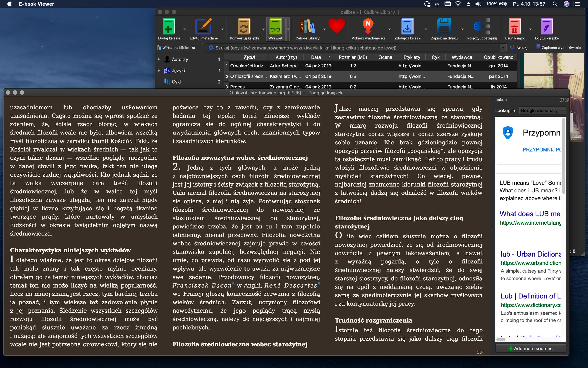The height and width of the screenshot is (368, 588).
Task: Open the Edytuj książkę purple icon
Action: [546, 27]
